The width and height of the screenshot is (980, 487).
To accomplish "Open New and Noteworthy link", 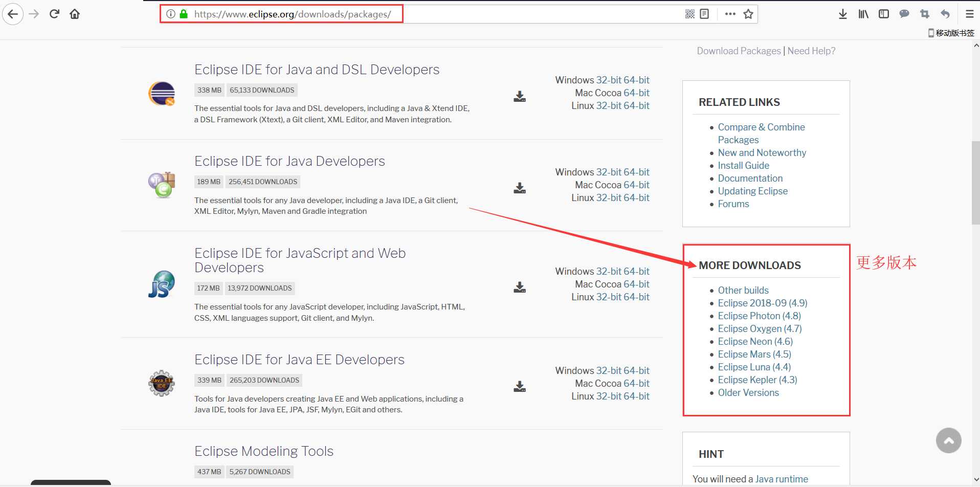I will [x=762, y=152].
